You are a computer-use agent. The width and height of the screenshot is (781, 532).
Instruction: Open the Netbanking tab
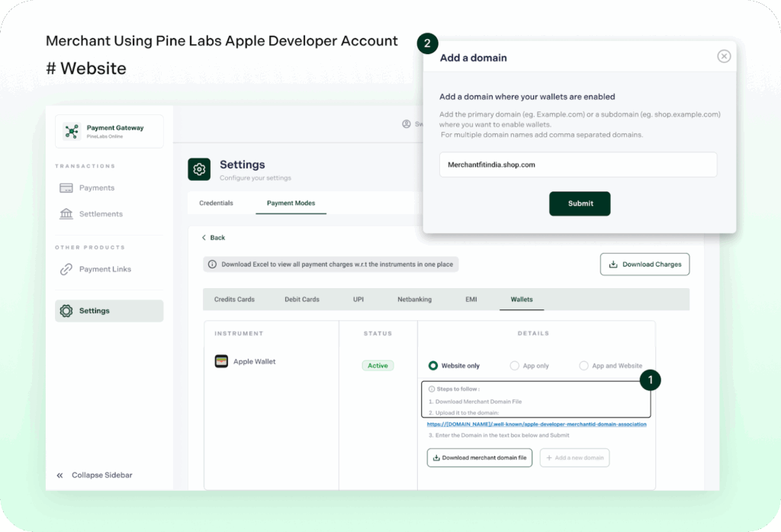414,300
